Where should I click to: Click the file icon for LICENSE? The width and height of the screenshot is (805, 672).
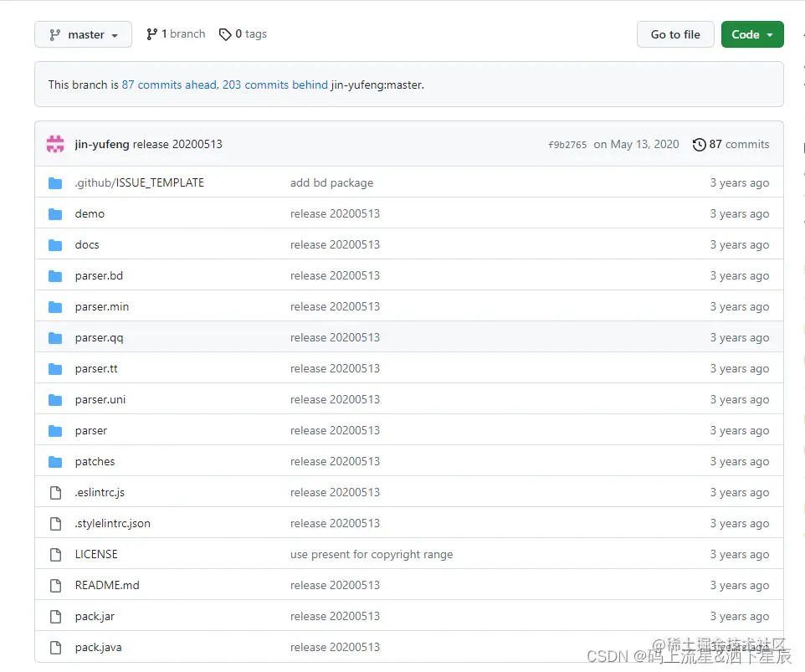[x=55, y=555]
